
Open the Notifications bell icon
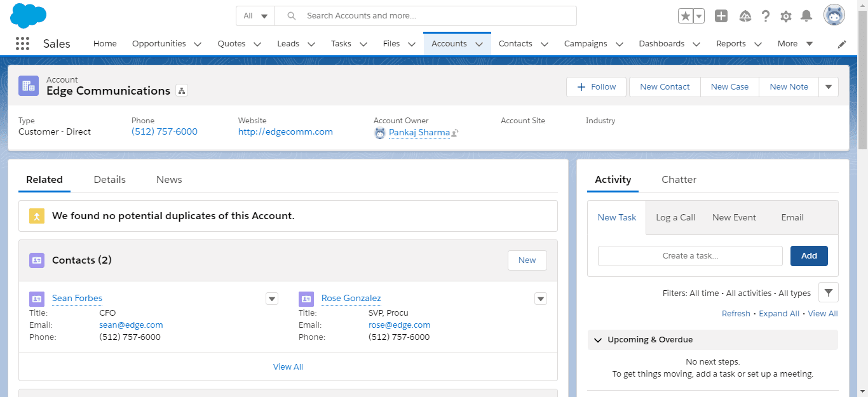(x=806, y=17)
